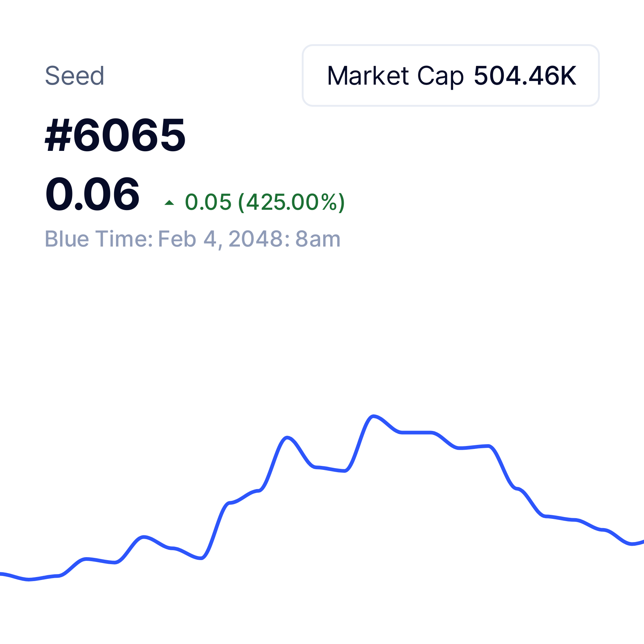Click the second-highest peak of the chart line
The width and height of the screenshot is (644, 644).
(x=287, y=438)
